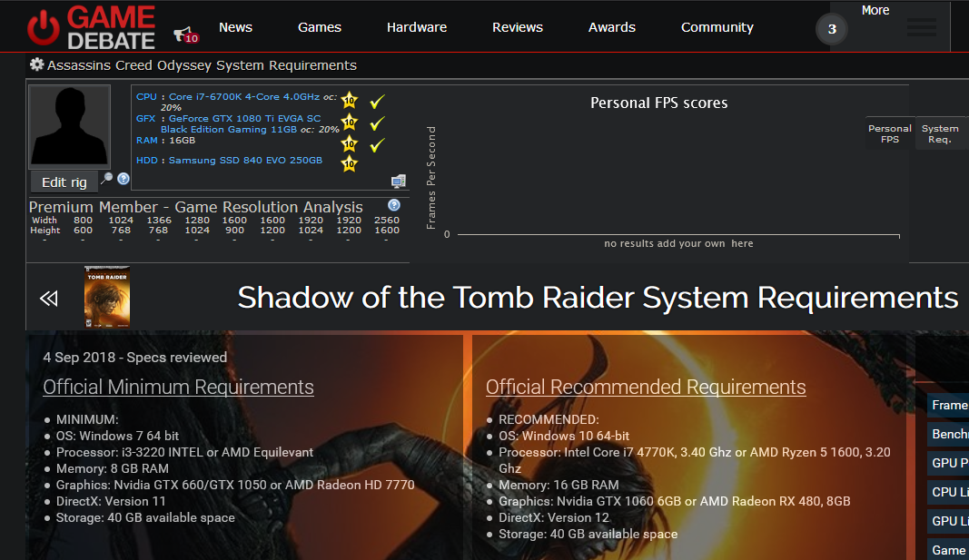This screenshot has width=969, height=560.
Task: Click 'Graphics: Nvidia GTX 1060 6GB' recommended line
Action: pos(674,501)
